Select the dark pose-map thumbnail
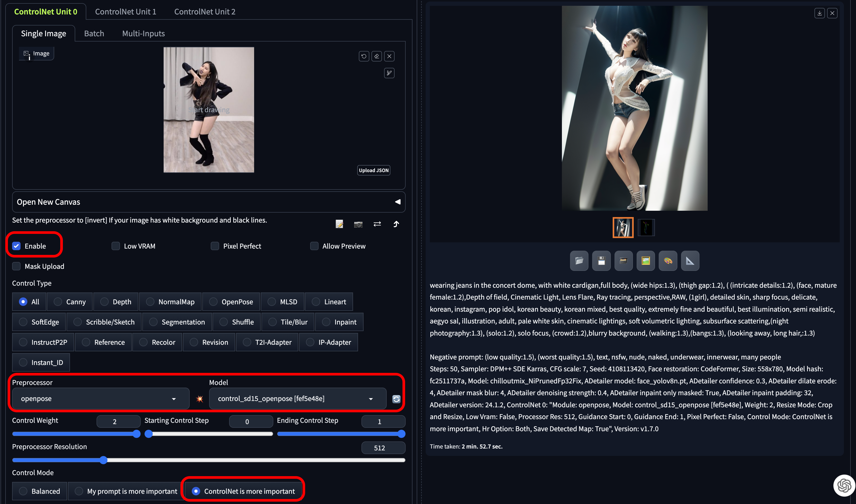Screen dimensions: 856x504 coord(646,228)
